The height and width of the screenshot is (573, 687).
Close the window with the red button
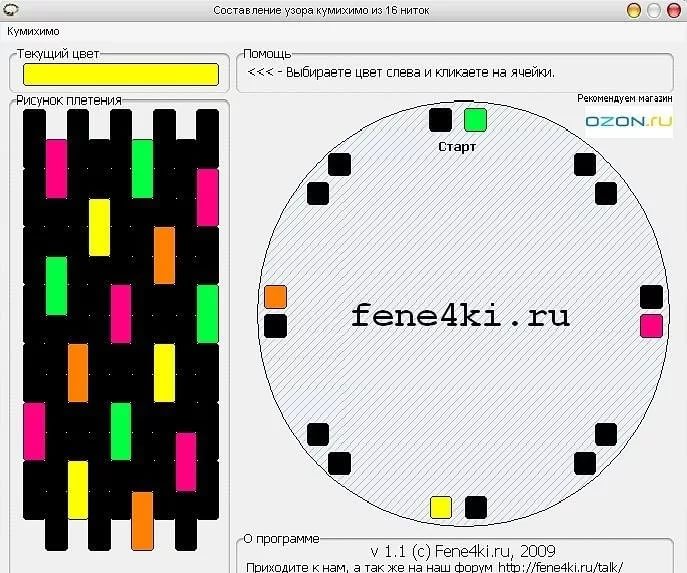pyautogui.click(x=673, y=10)
